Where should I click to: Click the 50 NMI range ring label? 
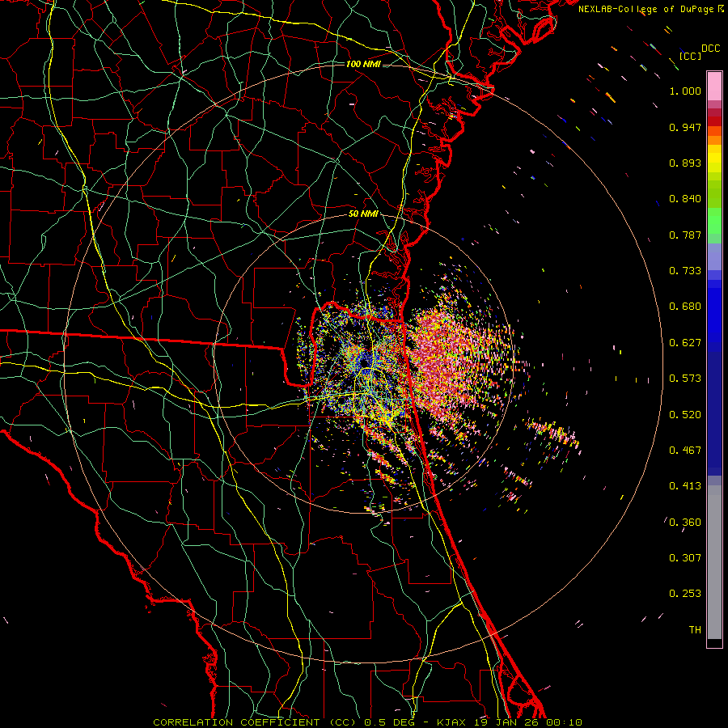tap(363, 214)
